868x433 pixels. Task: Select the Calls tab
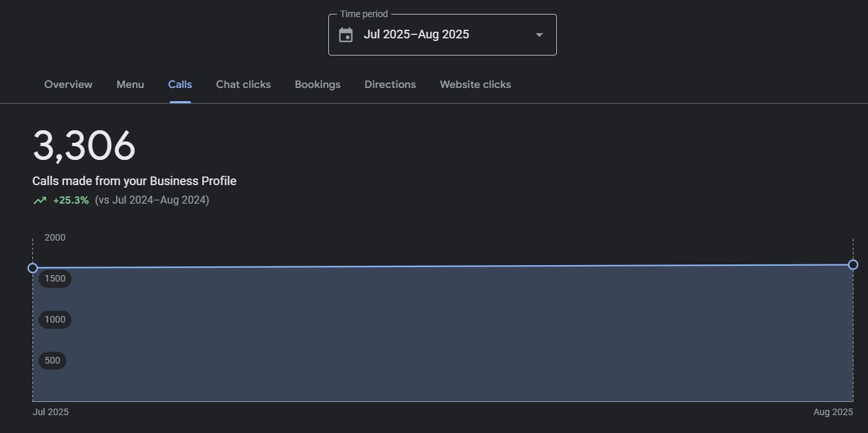click(x=180, y=85)
